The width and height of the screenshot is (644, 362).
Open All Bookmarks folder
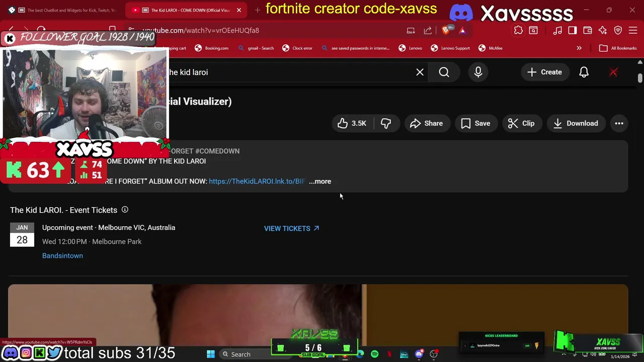click(618, 48)
